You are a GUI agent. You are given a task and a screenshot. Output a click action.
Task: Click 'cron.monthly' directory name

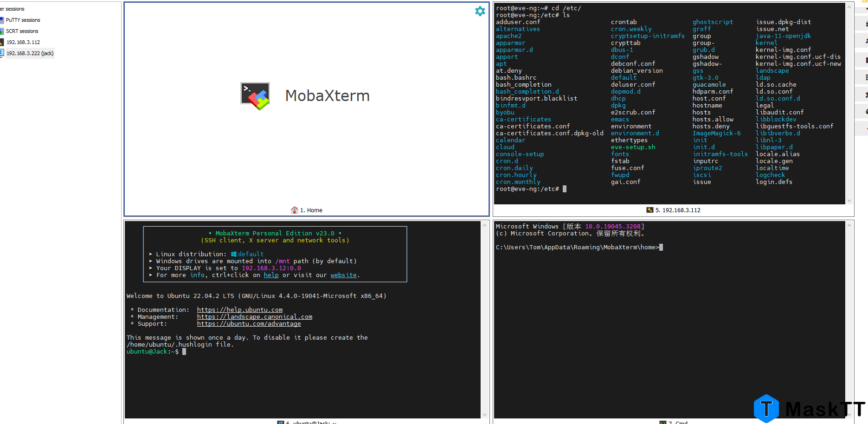click(x=518, y=182)
